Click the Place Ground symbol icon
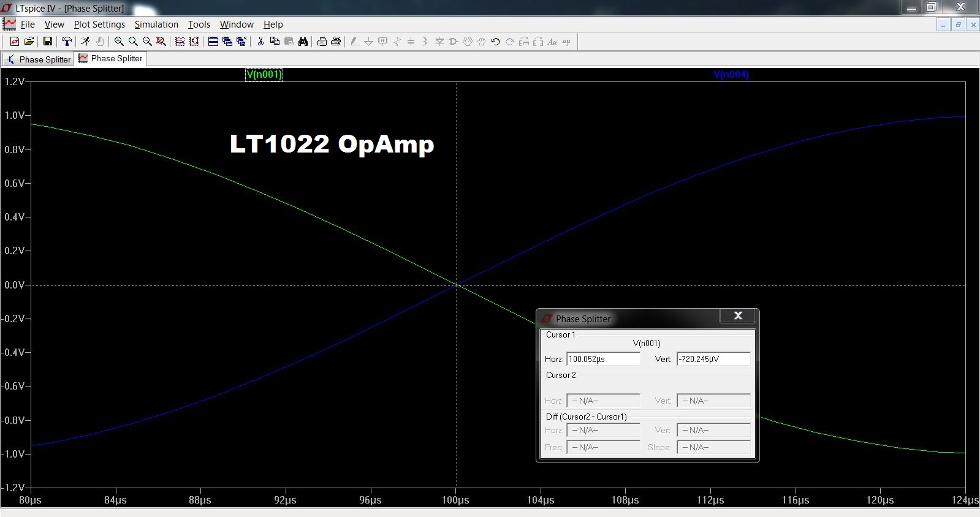This screenshot has width=980, height=517. [x=368, y=42]
